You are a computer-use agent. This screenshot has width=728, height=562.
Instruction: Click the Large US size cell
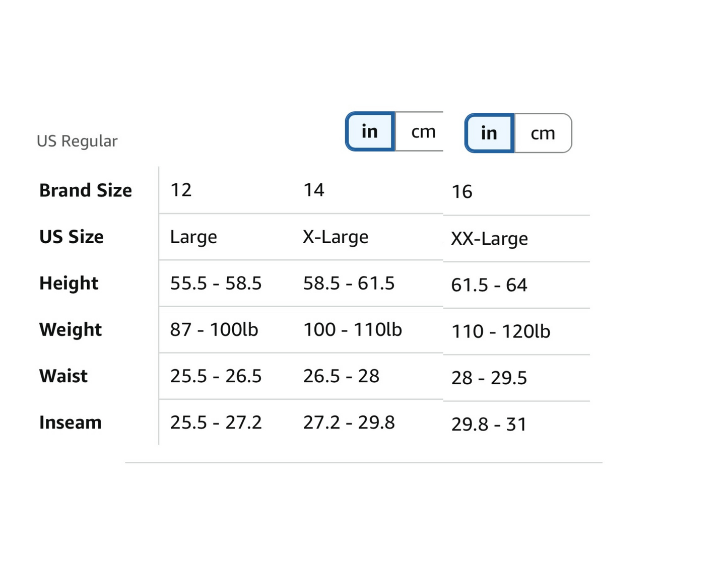click(193, 237)
